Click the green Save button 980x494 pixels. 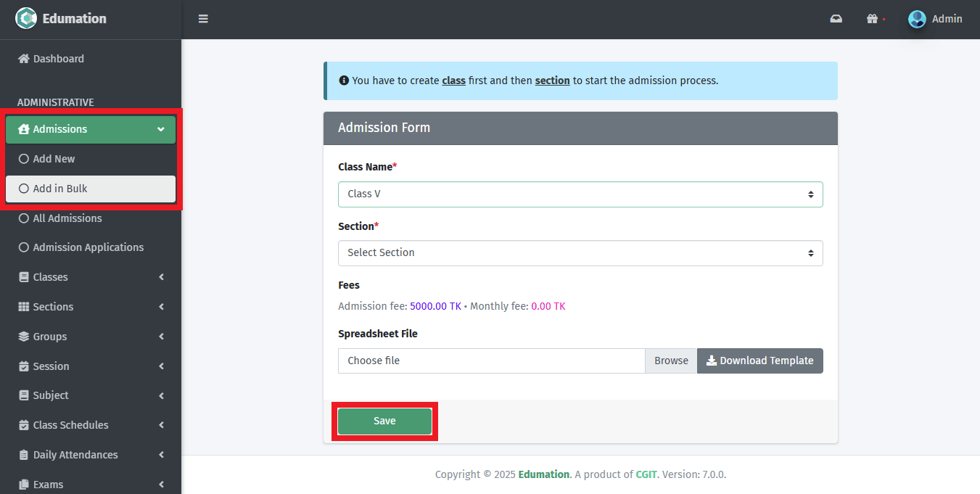pos(384,421)
